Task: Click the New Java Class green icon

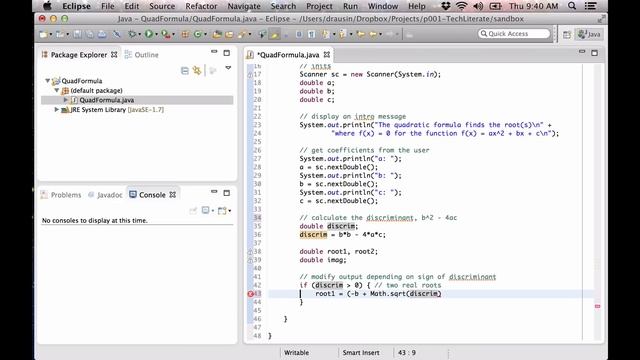Action: [197, 34]
